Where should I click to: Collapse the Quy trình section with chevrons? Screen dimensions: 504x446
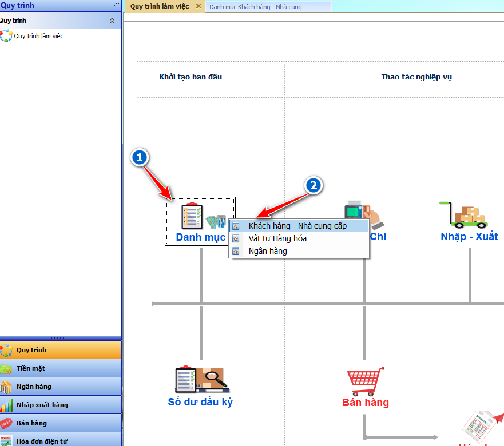pos(112,21)
